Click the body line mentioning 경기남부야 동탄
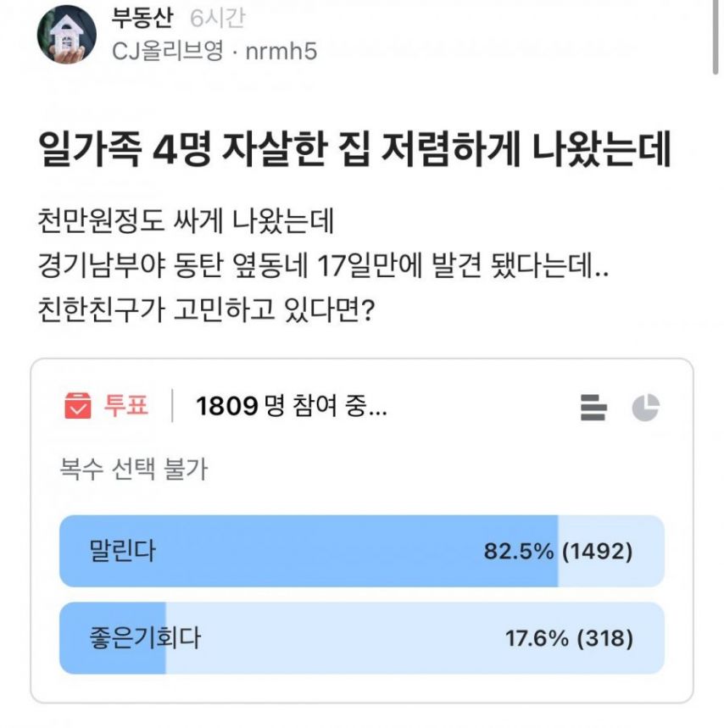Image resolution: width=724 pixels, height=728 pixels. pyautogui.click(x=324, y=271)
